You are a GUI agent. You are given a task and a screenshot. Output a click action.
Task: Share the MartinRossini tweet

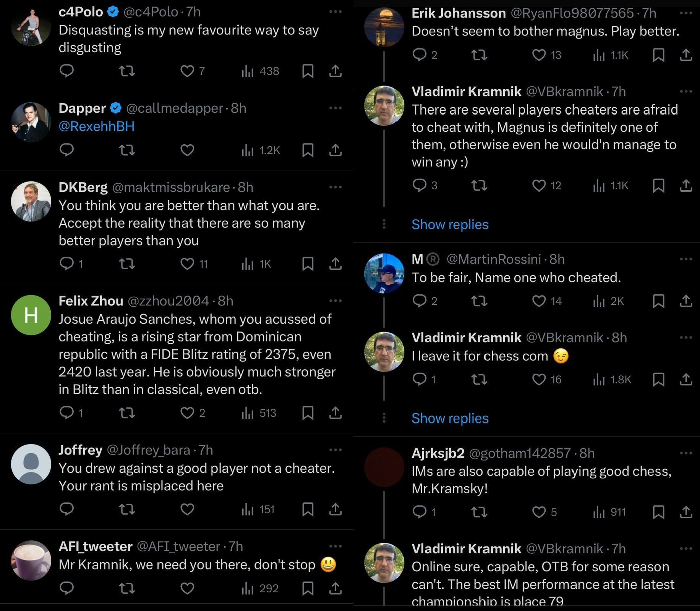pyautogui.click(x=686, y=301)
